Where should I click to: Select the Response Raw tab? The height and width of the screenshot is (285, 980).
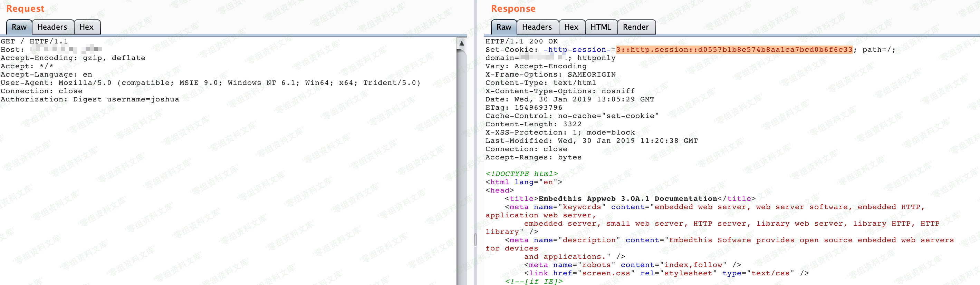click(x=503, y=27)
